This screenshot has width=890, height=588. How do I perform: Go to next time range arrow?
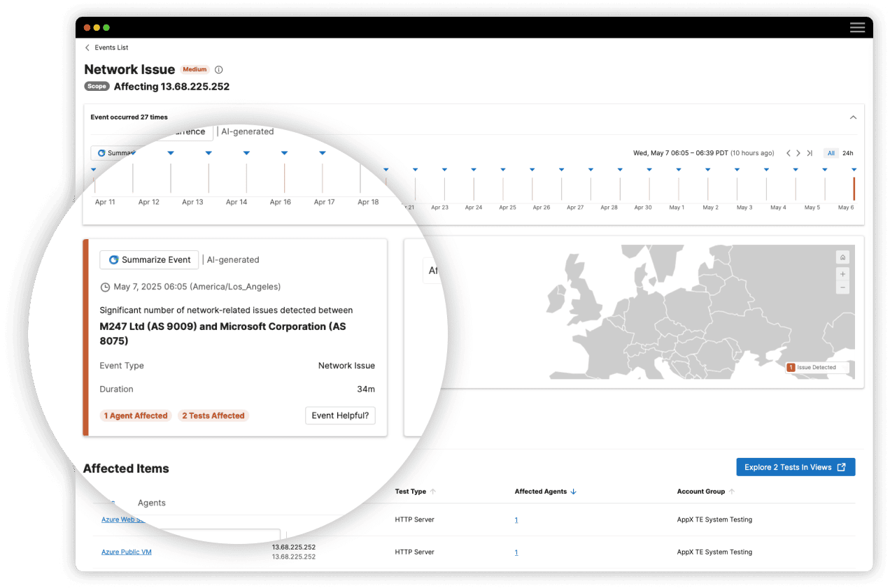(x=798, y=153)
